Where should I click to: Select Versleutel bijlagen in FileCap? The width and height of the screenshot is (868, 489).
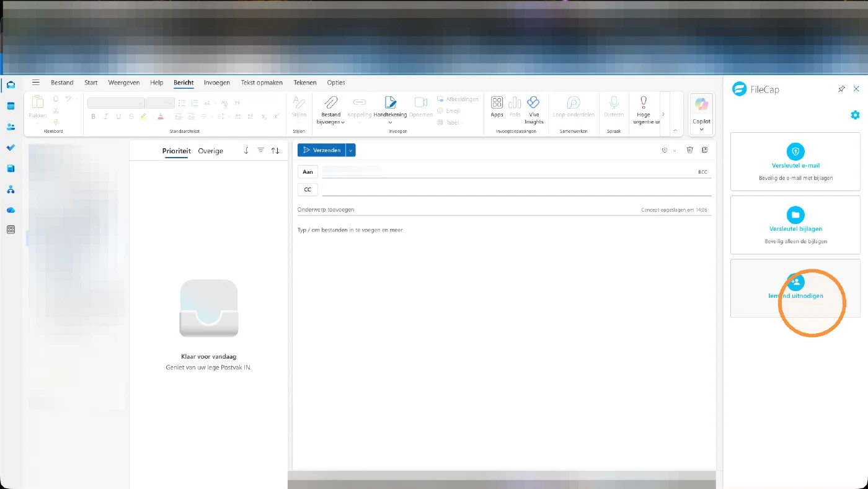(x=795, y=225)
